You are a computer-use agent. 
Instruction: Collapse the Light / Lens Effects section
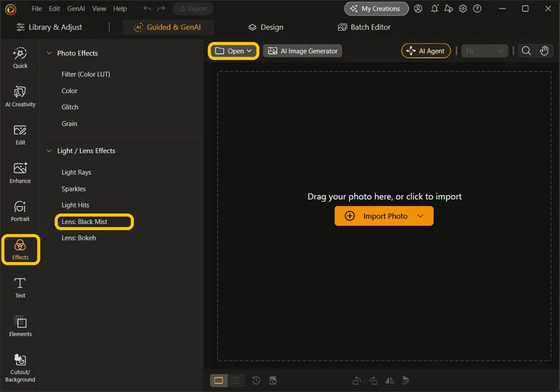click(49, 151)
